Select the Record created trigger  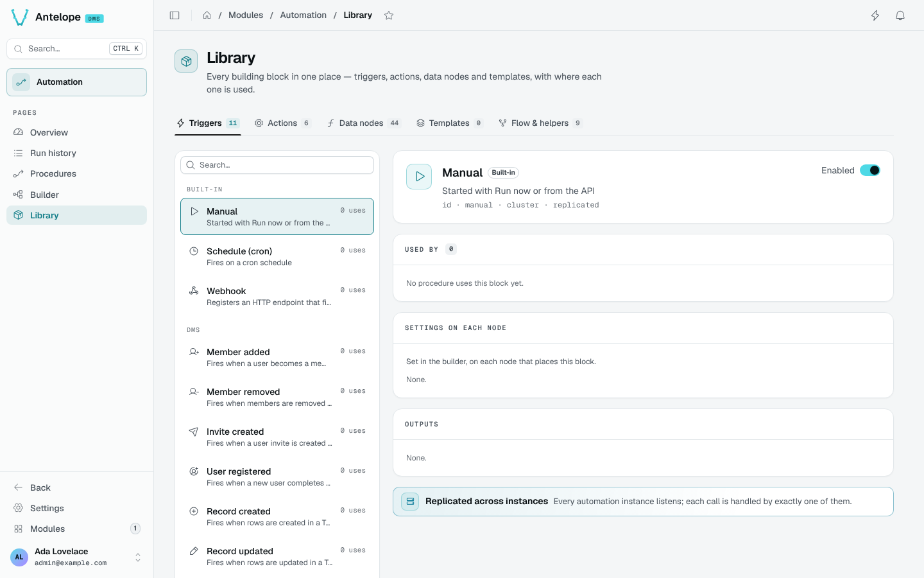point(277,516)
